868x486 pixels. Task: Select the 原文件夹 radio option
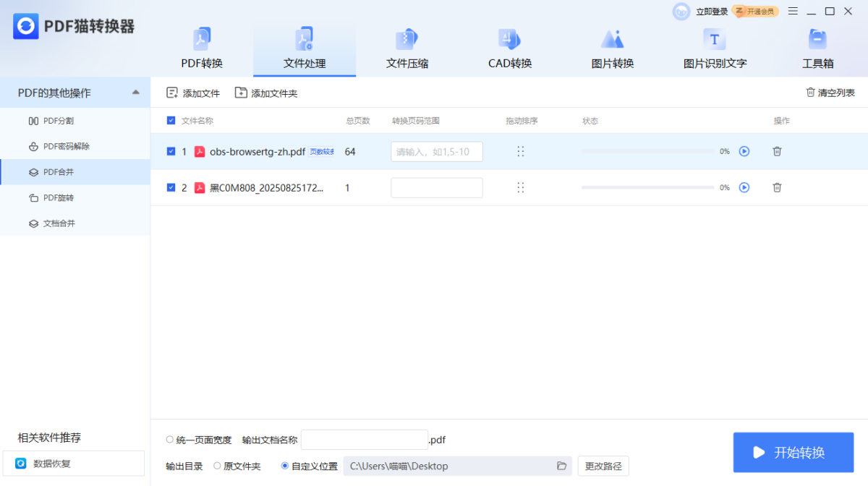[217, 466]
